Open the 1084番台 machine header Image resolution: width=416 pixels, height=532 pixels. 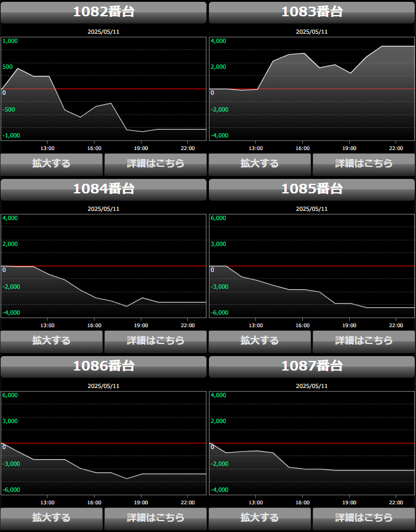[104, 189]
